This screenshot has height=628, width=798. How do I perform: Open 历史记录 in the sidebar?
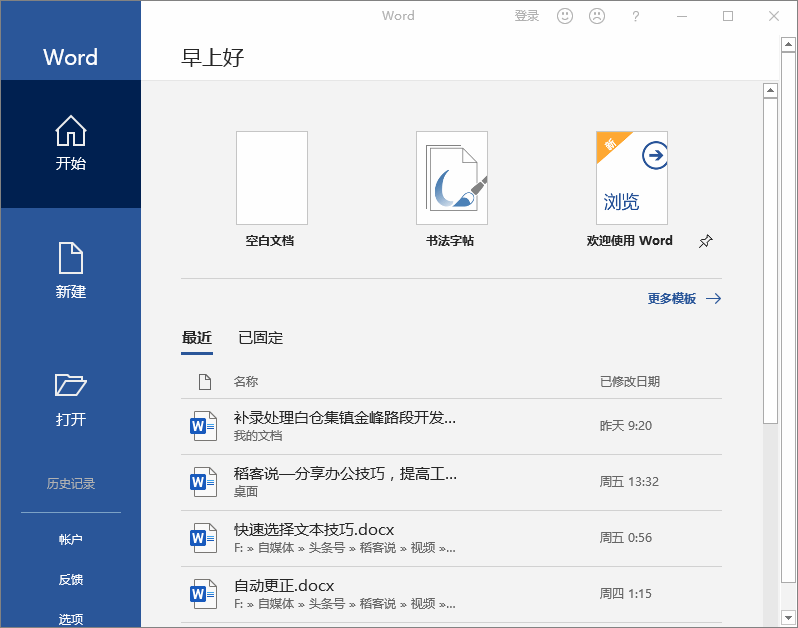(x=71, y=483)
